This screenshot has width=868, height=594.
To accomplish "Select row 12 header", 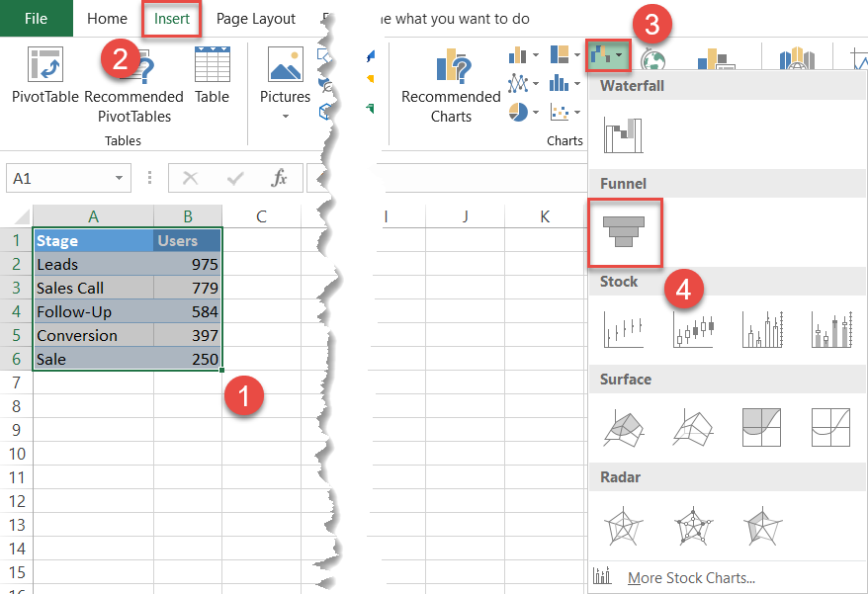I will coord(16,501).
